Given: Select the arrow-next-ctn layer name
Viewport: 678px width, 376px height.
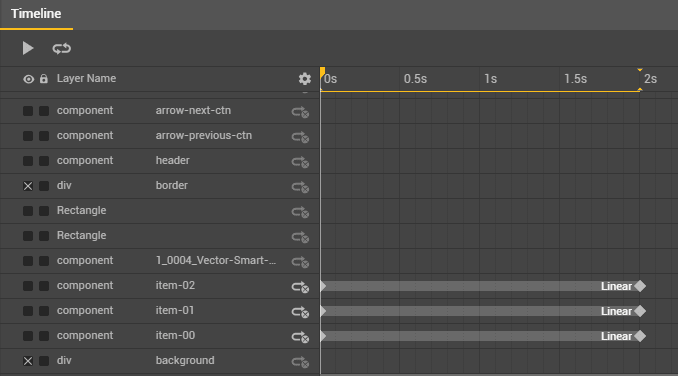Looking at the screenshot, I should pos(193,111).
